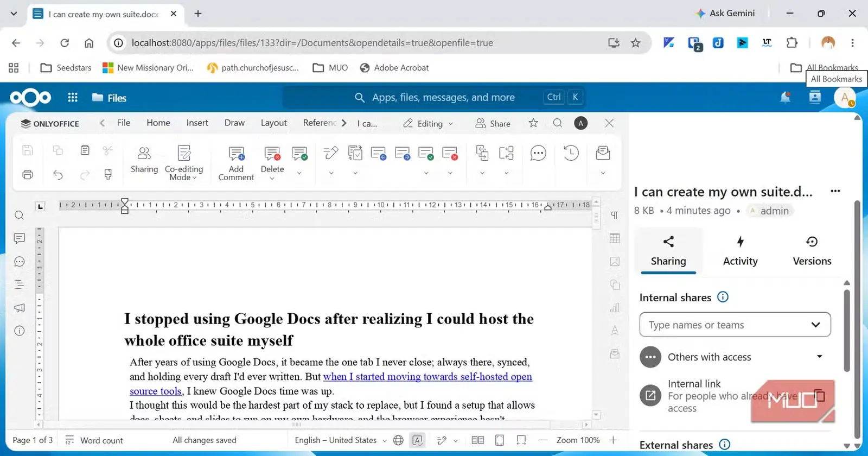
Task: Click the Combine documents icon
Action: point(506,153)
